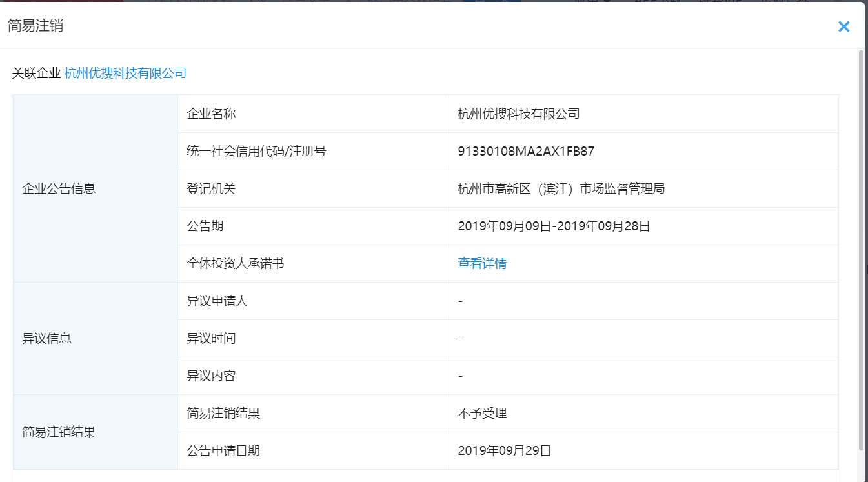Viewport: 868px width, 482px height.
Task: Click the 异议信息 section header cell
Action: click(x=96, y=338)
